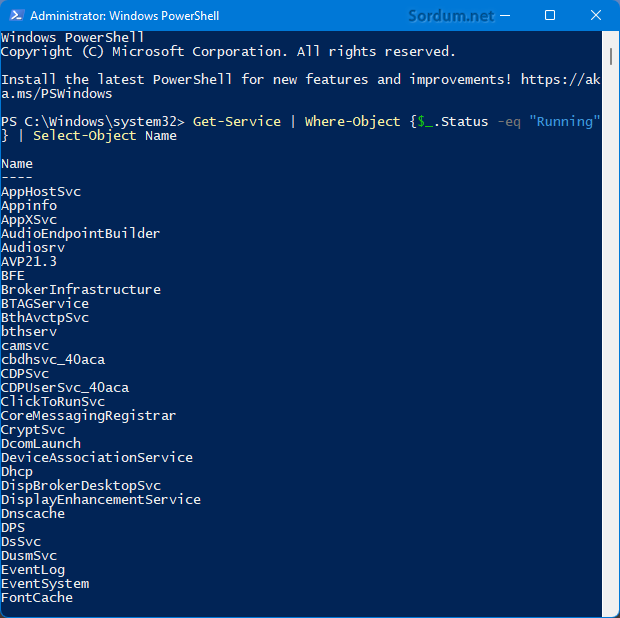The image size is (620, 618).
Task: Click the "Running" string in the command
Action: pyautogui.click(x=565, y=121)
